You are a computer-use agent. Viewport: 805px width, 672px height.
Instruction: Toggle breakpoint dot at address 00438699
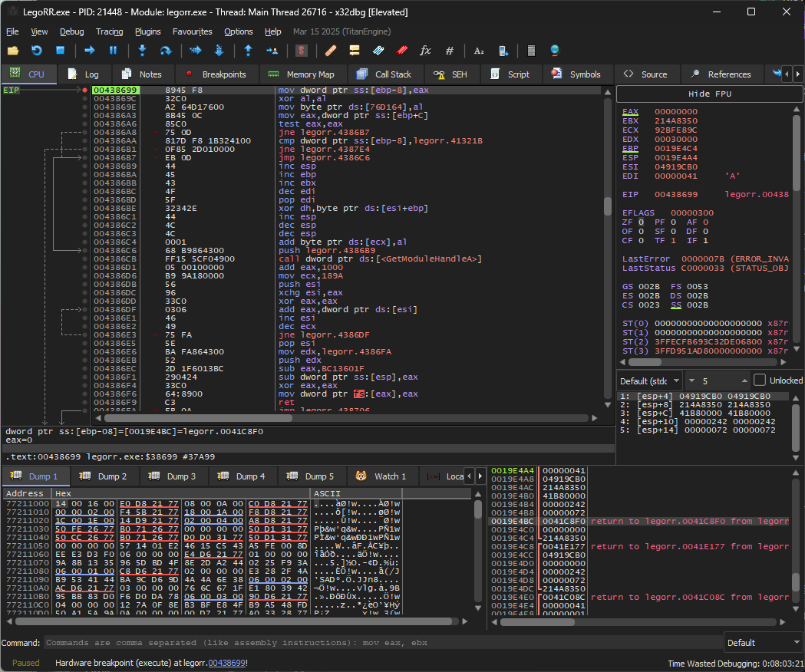click(x=84, y=91)
